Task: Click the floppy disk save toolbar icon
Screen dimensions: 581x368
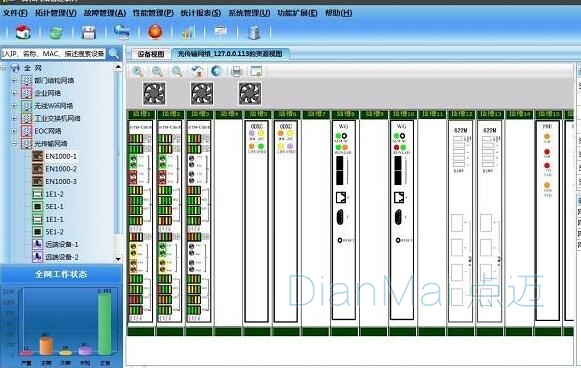Action: 89,33
